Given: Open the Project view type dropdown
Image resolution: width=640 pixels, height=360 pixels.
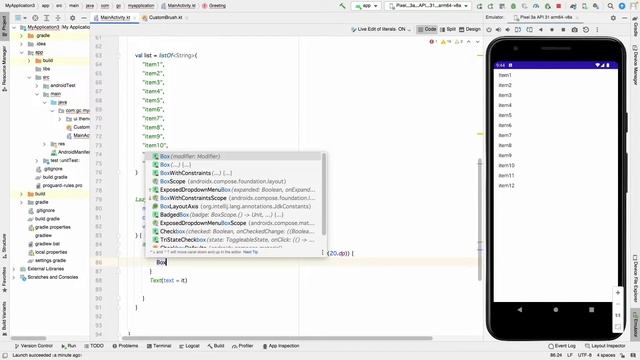Looking at the screenshot, I should click(20, 18).
